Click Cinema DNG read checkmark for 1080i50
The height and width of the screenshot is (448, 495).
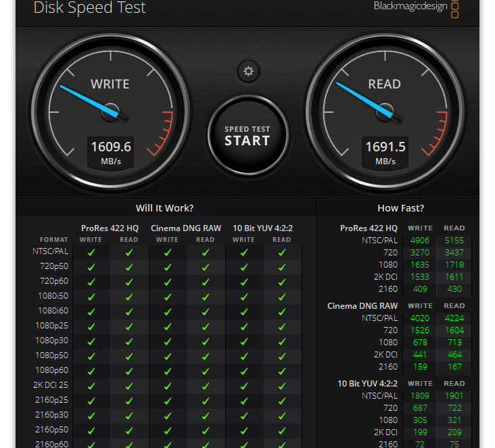206,297
